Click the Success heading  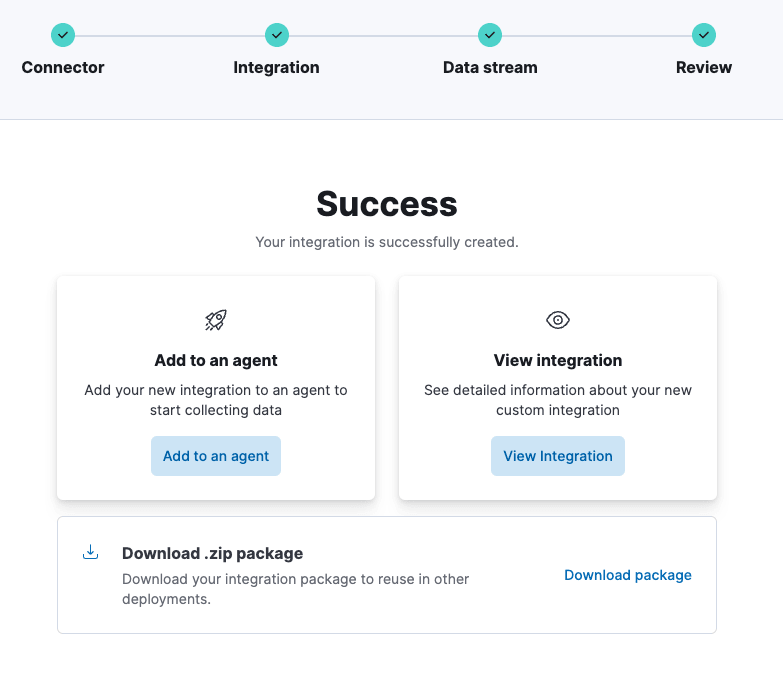[387, 204]
